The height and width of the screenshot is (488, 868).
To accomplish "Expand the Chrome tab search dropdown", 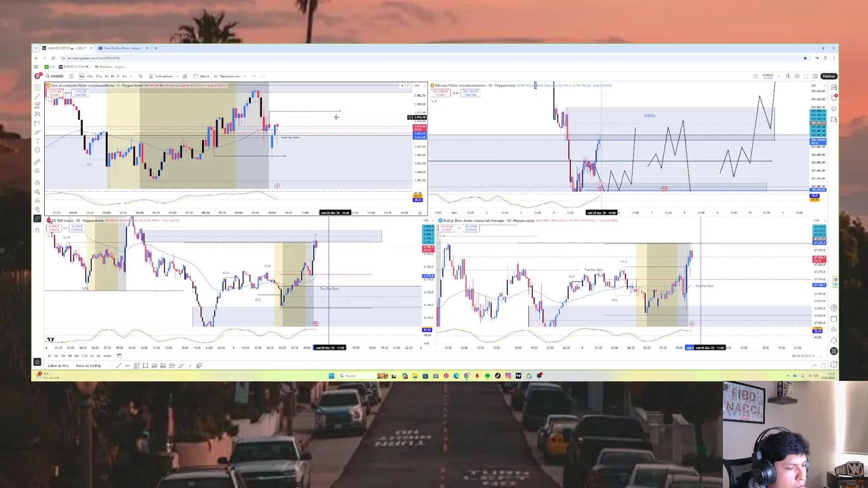I will (x=36, y=48).
